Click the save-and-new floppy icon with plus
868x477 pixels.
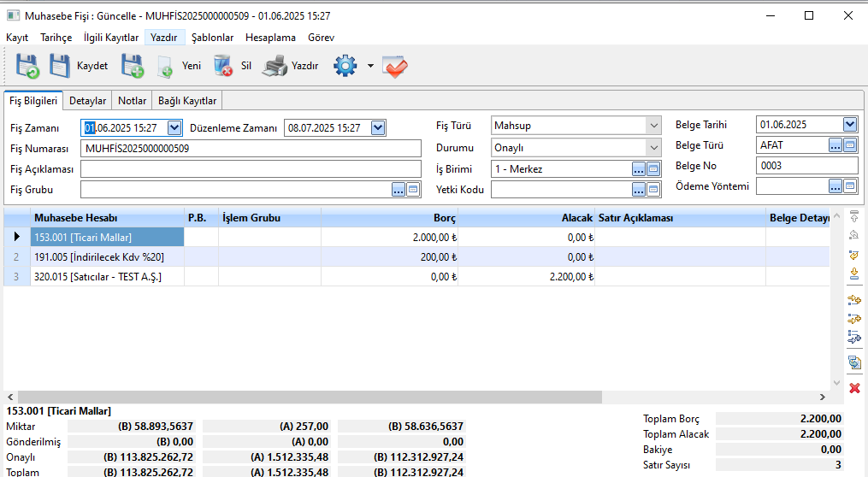click(133, 66)
